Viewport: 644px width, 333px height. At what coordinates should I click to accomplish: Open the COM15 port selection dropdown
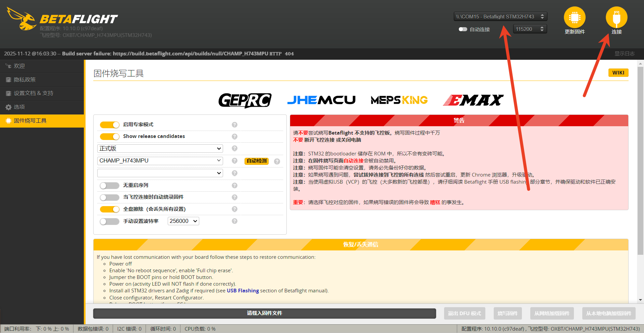point(500,16)
